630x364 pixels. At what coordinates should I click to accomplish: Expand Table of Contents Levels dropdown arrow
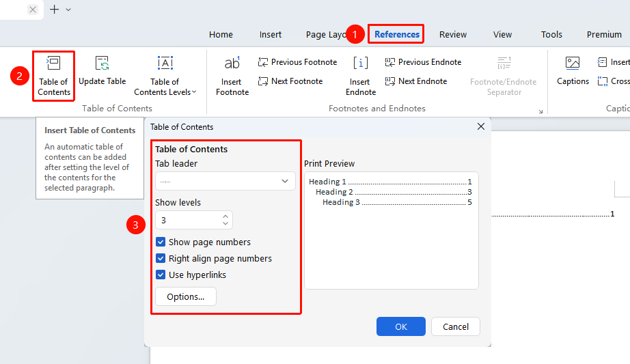(194, 92)
